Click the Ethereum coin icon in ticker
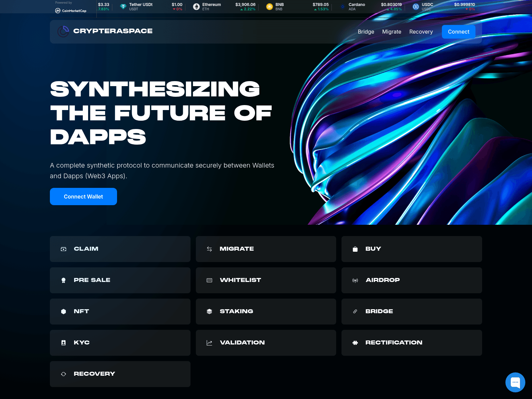The width and height of the screenshot is (532, 399). coord(197,7)
